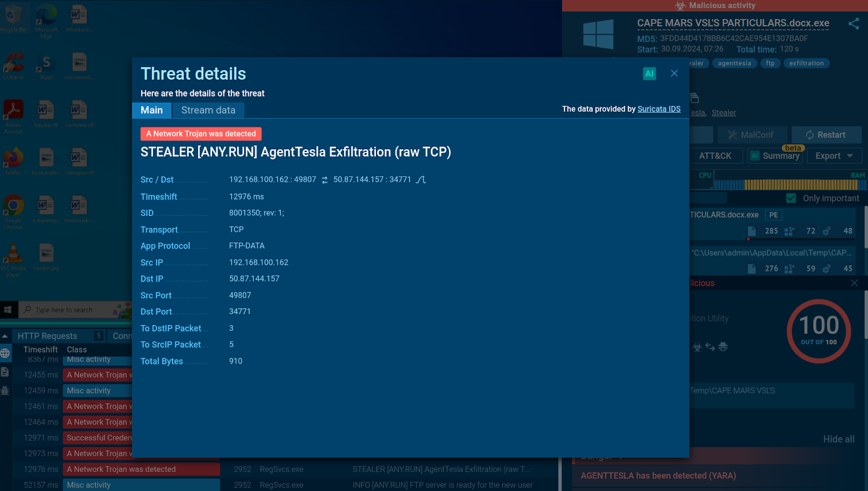The width and height of the screenshot is (868, 491).
Task: Open the network globe icon in sidebar
Action: (x=5, y=353)
